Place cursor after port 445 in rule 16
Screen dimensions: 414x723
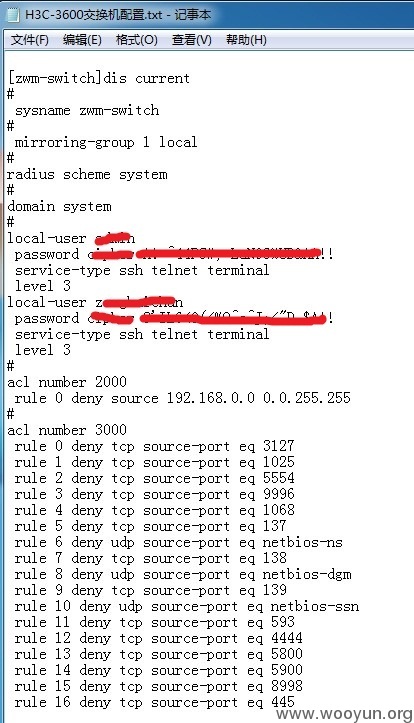[x=296, y=702]
